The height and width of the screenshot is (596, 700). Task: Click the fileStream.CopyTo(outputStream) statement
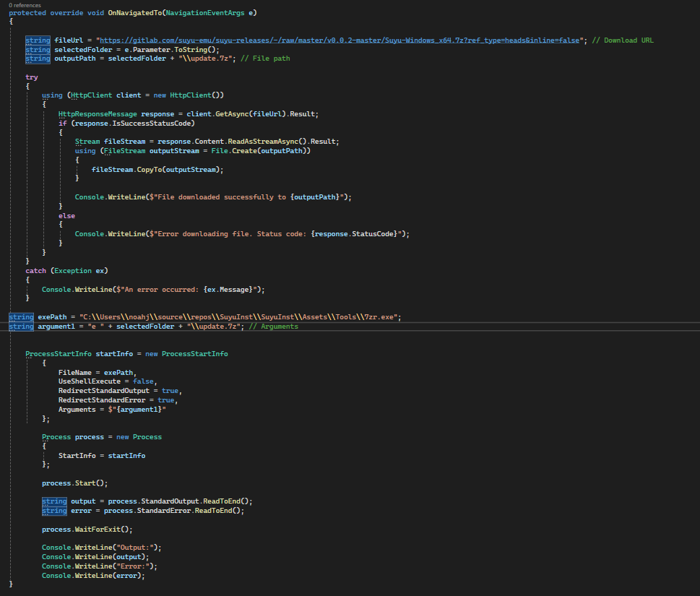click(157, 170)
